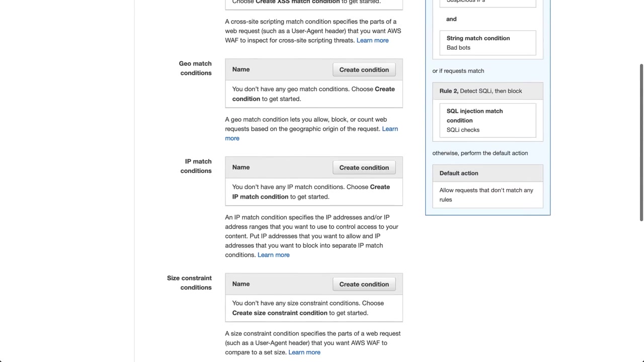Click Create condition for IP match conditions

coord(364,168)
